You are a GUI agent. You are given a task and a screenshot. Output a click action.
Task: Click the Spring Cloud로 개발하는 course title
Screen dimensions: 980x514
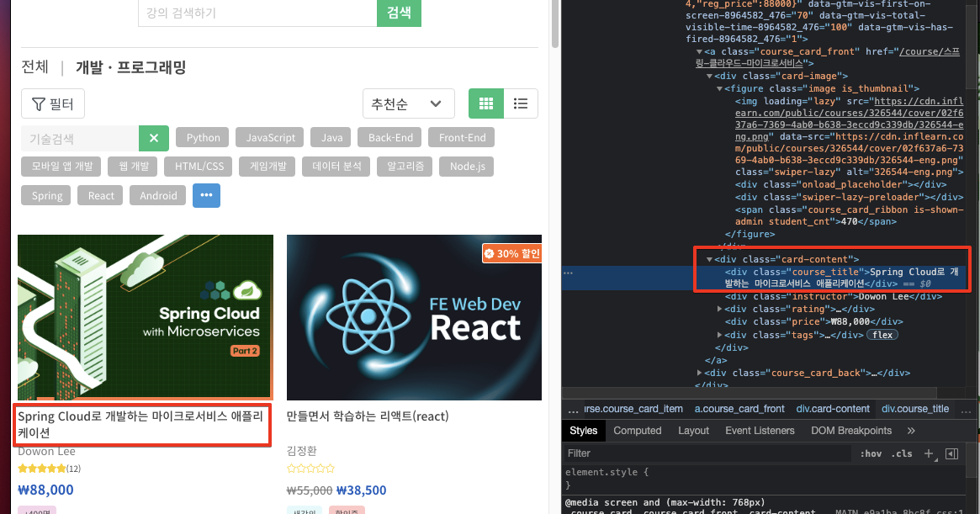[140, 425]
